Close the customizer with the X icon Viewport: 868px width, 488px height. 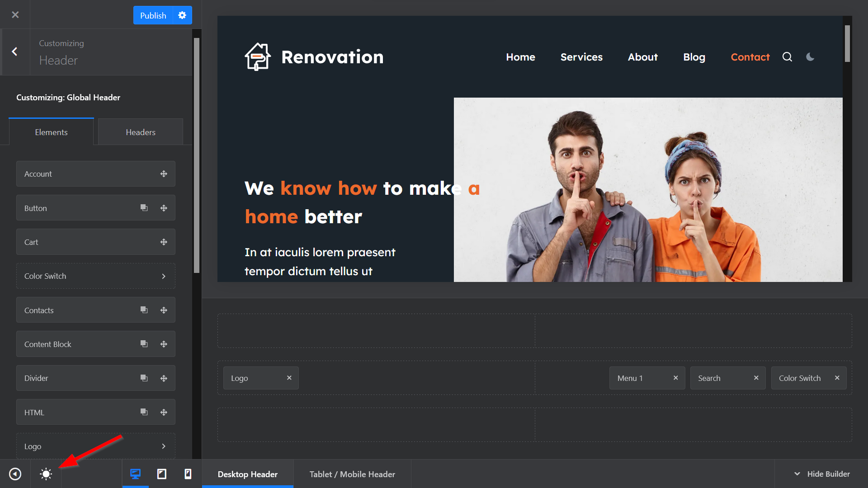click(x=15, y=15)
